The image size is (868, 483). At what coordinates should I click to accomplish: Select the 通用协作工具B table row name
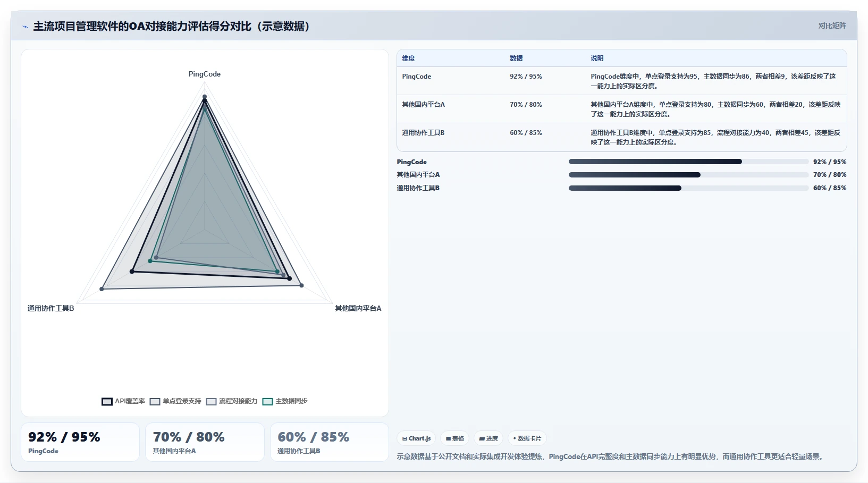pyautogui.click(x=423, y=133)
